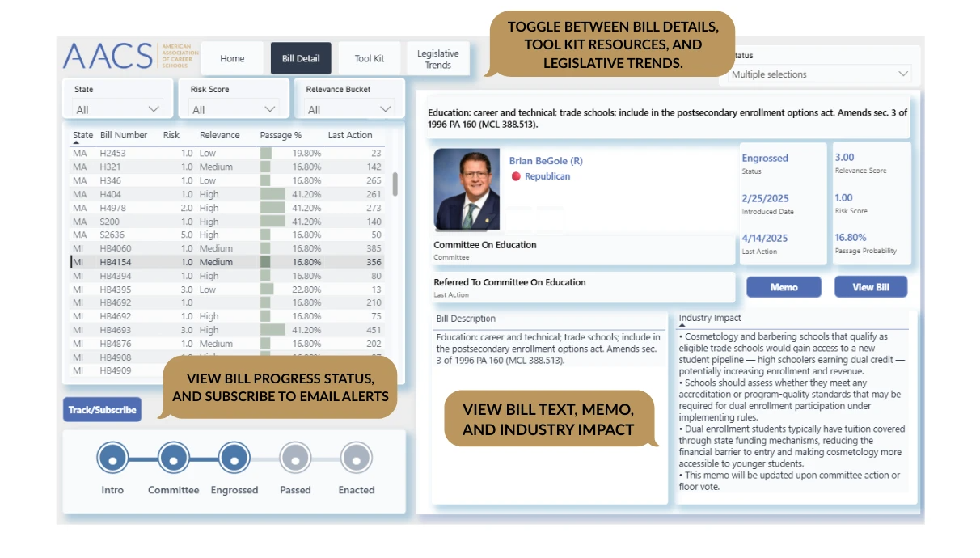980x558 pixels.
Task: Open the Tool Kit tab
Action: coord(370,58)
